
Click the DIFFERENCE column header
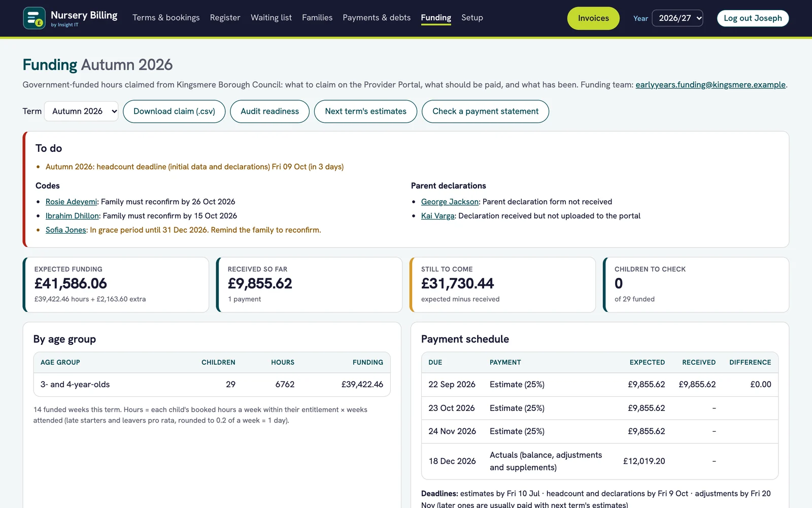(x=750, y=362)
